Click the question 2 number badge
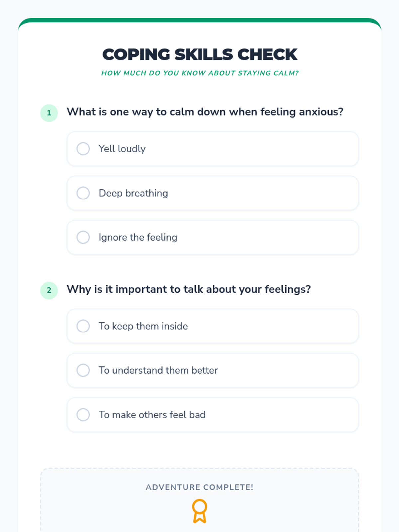This screenshot has height=532, width=399. (49, 290)
